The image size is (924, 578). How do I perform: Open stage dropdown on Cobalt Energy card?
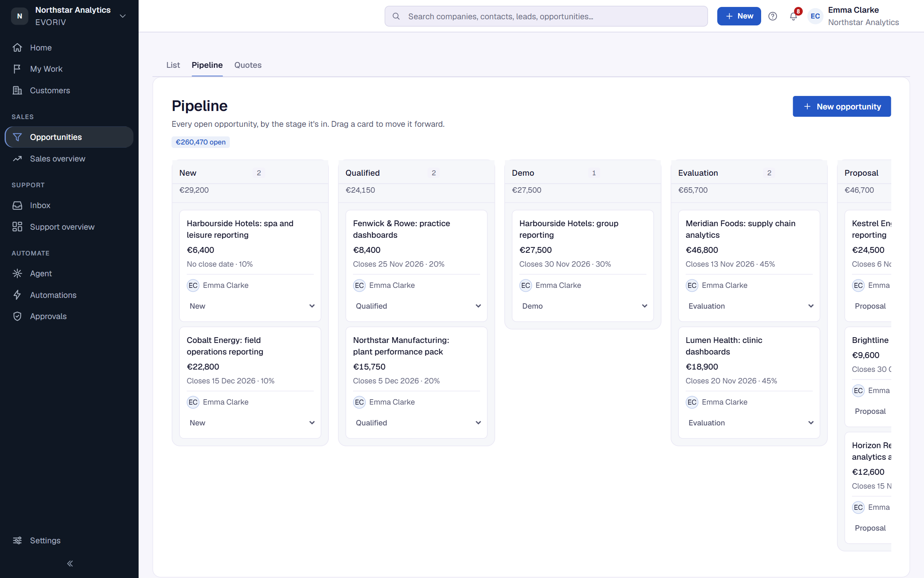tap(250, 423)
